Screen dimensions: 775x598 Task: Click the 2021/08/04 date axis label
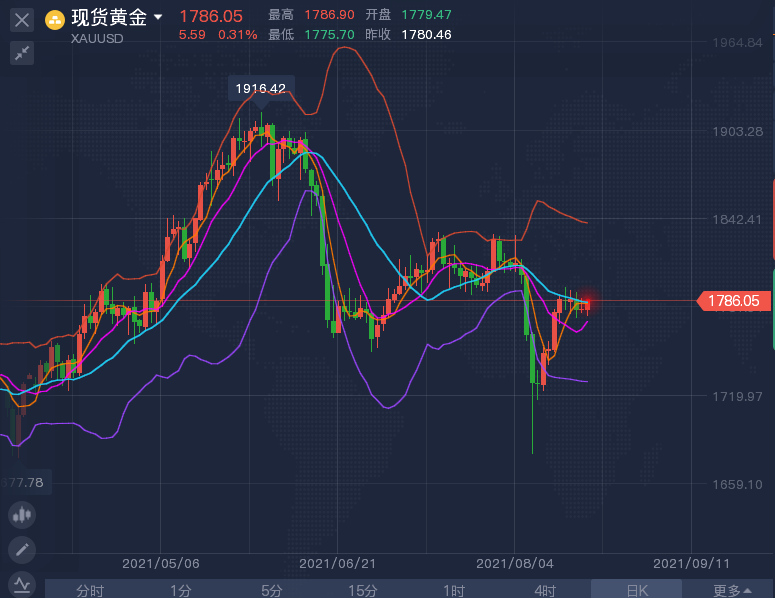[x=515, y=563]
